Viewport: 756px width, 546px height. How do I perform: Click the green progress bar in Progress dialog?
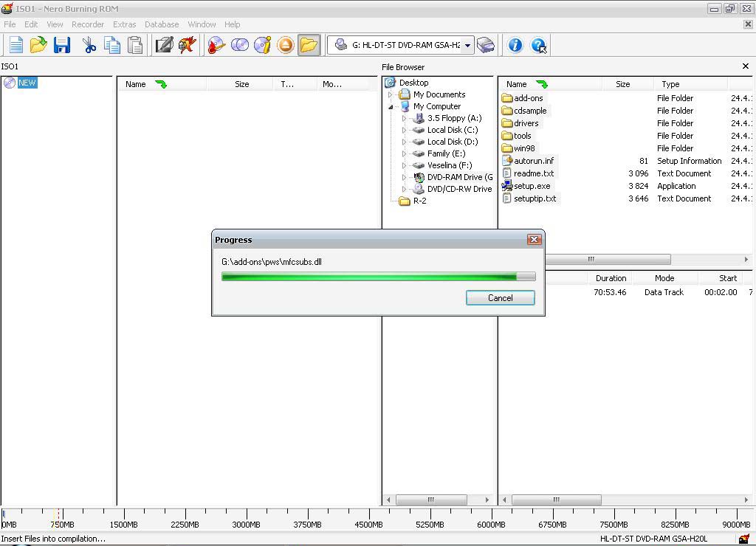(x=379, y=277)
